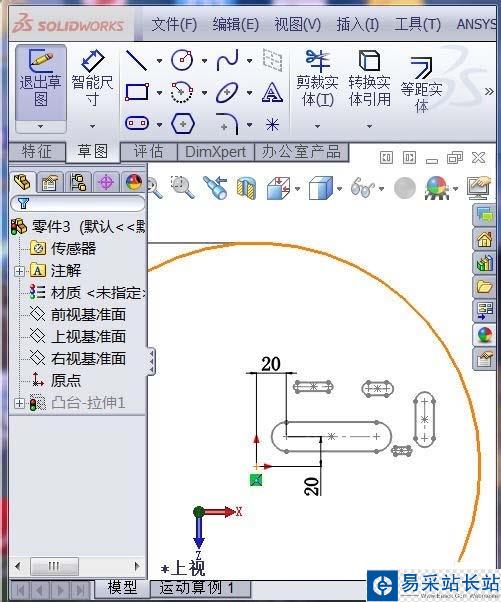This screenshot has height=602, width=501.
Task: Click the View Settings monitor icon
Action: click(x=478, y=188)
